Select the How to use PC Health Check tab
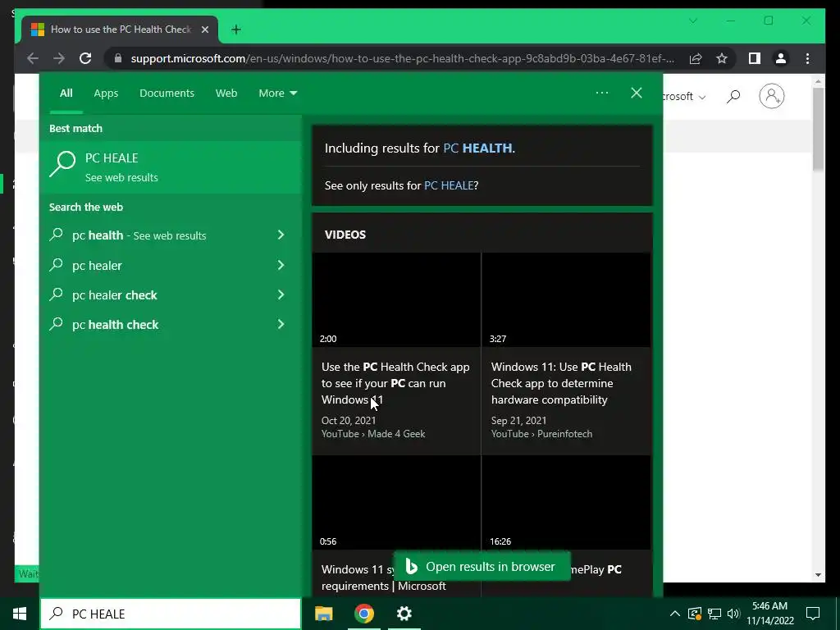This screenshot has width=840, height=630. tap(120, 30)
